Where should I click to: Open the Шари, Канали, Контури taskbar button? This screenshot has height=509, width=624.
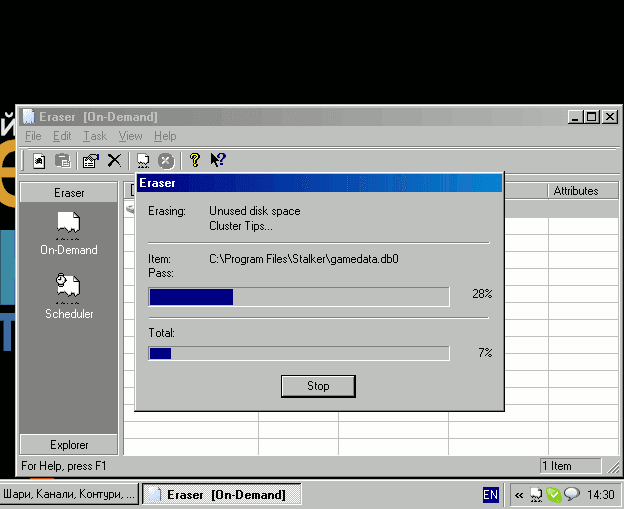click(69, 494)
